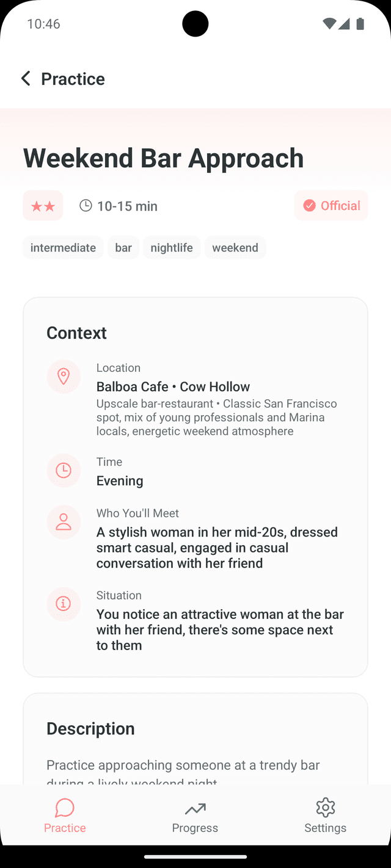Click the two-star difficulty badge
Viewport: 391px width, 868px height.
point(43,206)
